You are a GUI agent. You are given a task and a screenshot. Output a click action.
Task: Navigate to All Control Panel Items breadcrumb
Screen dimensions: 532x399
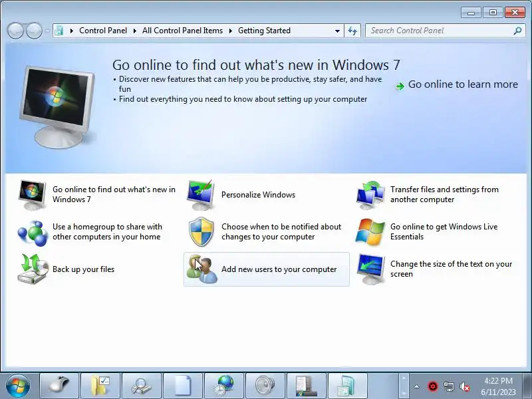[x=182, y=31]
